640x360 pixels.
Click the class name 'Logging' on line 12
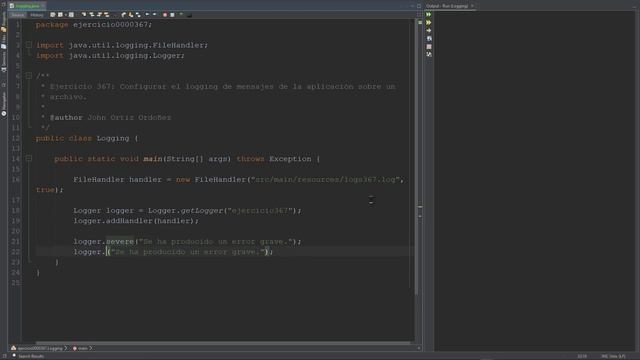coord(113,138)
